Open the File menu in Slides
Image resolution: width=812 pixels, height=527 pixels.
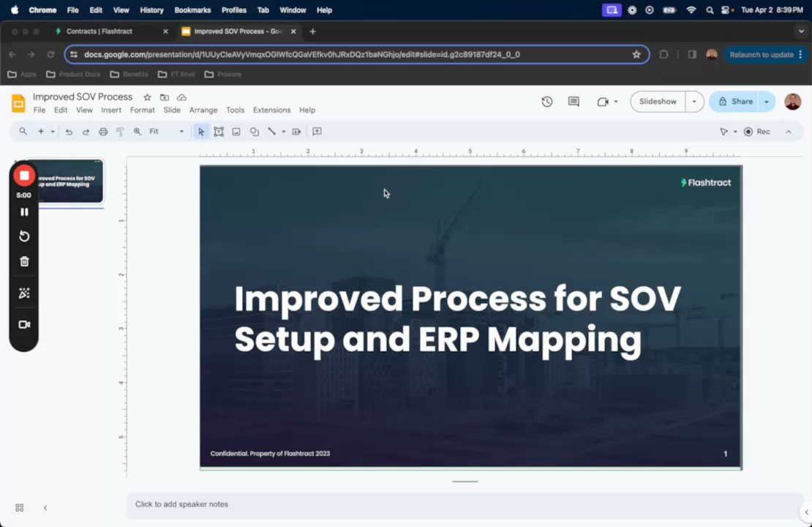[40, 110]
